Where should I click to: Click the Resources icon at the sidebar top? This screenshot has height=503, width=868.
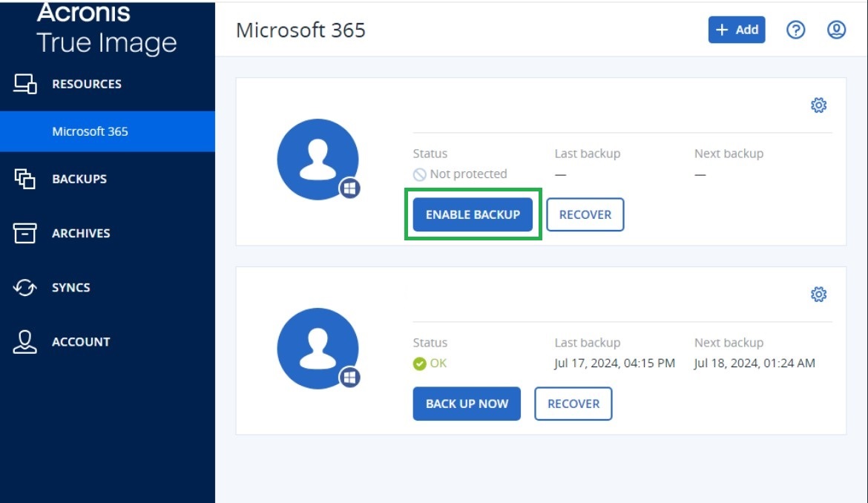[25, 83]
